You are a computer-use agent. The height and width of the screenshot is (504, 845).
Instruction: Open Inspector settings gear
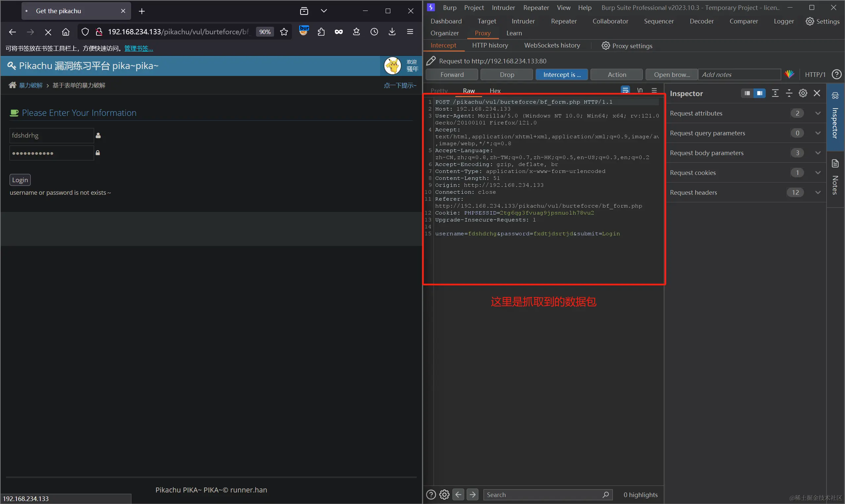pos(803,93)
